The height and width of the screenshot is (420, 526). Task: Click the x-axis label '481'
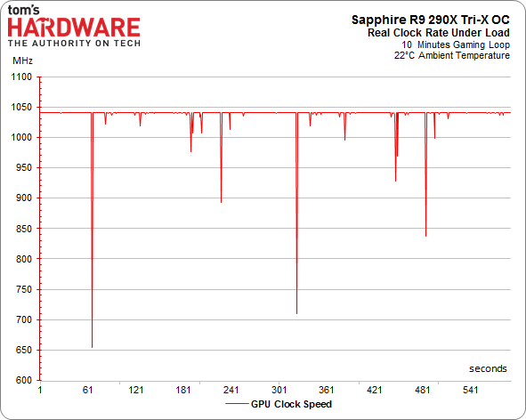(x=423, y=390)
